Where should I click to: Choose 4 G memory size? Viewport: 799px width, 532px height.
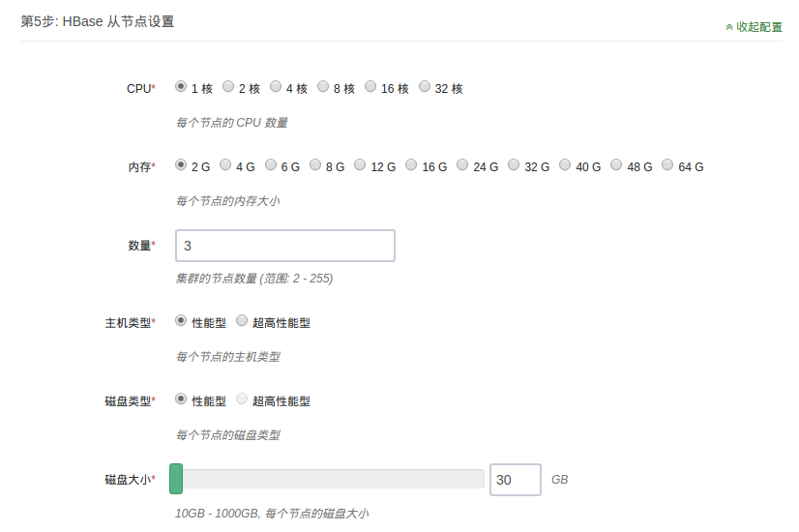tap(225, 165)
